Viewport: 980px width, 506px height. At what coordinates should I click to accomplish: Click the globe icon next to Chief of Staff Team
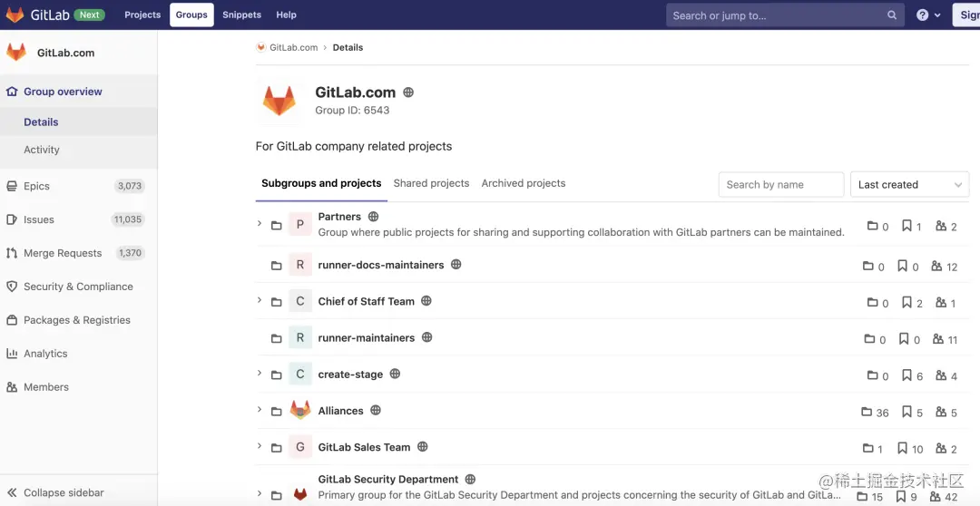[426, 300]
